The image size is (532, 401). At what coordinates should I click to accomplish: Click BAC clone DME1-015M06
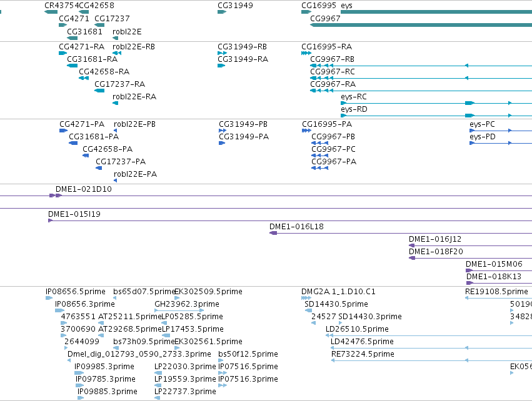coord(494,264)
